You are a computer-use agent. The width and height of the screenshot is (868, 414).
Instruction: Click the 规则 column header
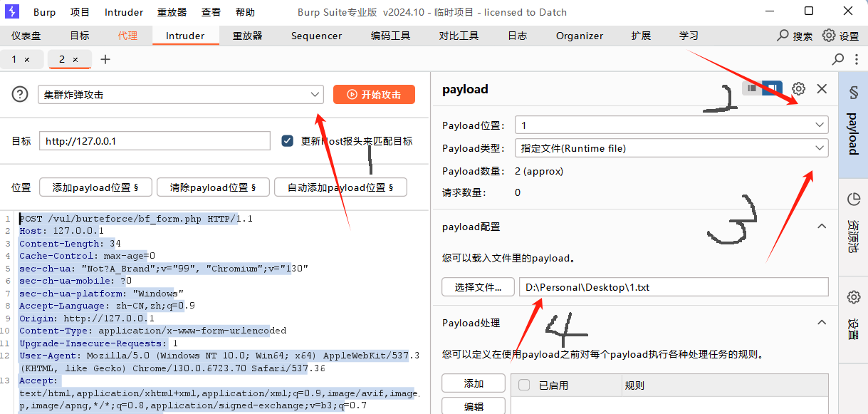pos(634,385)
